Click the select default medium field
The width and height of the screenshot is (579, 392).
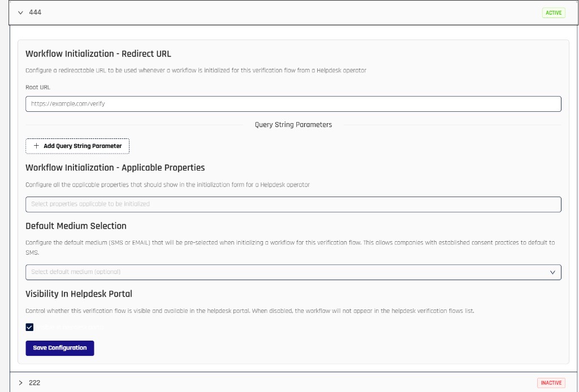283,272
